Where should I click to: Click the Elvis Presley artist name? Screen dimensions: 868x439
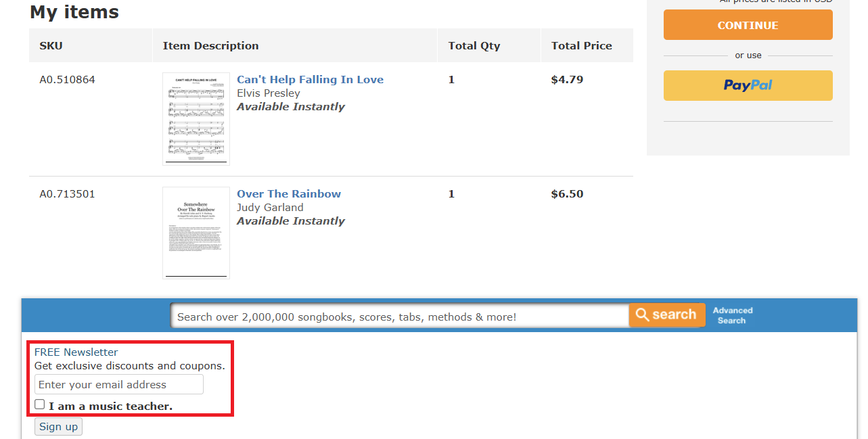click(x=268, y=93)
